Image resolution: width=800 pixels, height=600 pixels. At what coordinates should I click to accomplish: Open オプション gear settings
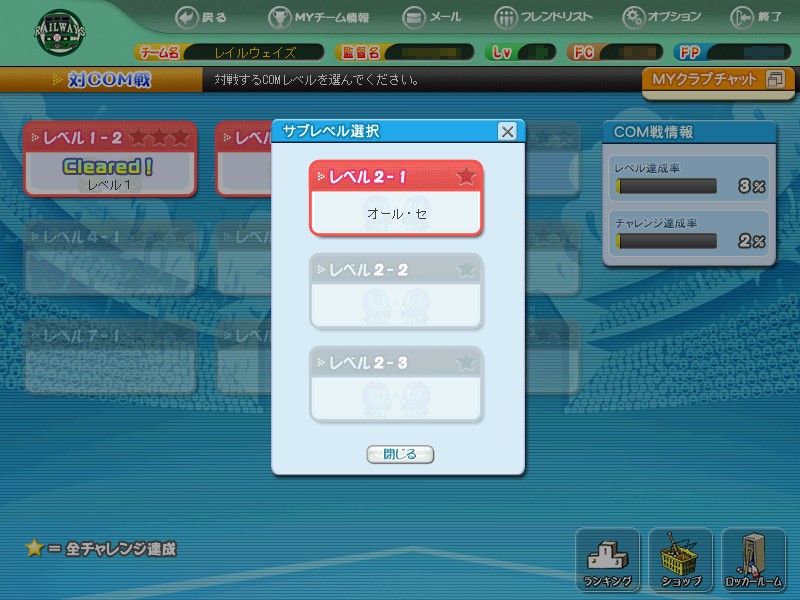click(634, 17)
